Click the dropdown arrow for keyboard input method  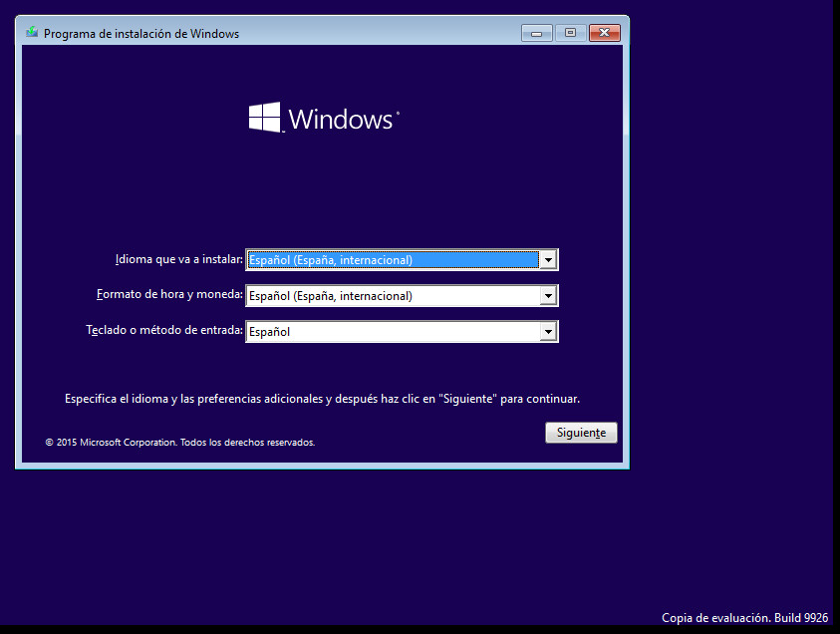[548, 331]
